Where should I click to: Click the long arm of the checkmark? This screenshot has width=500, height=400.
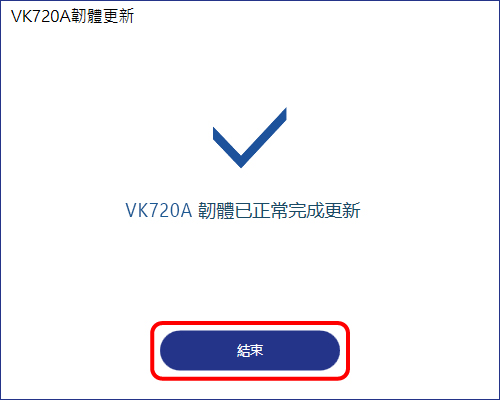[x=267, y=135]
